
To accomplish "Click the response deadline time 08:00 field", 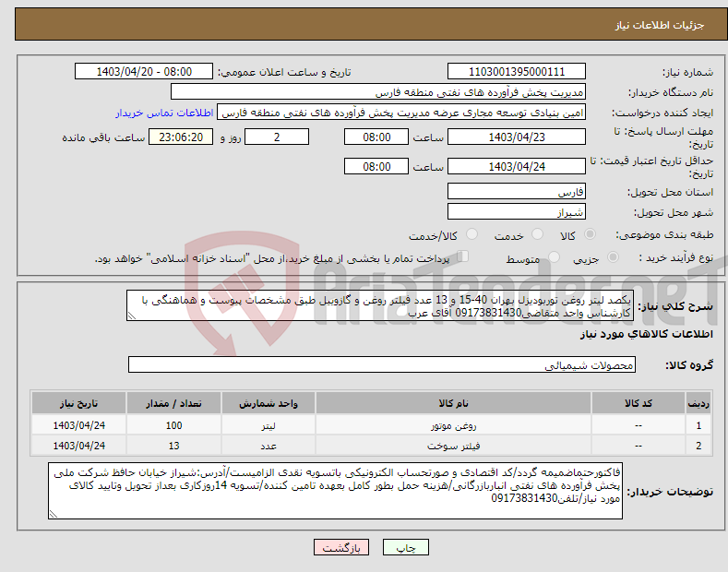I will pos(376,137).
